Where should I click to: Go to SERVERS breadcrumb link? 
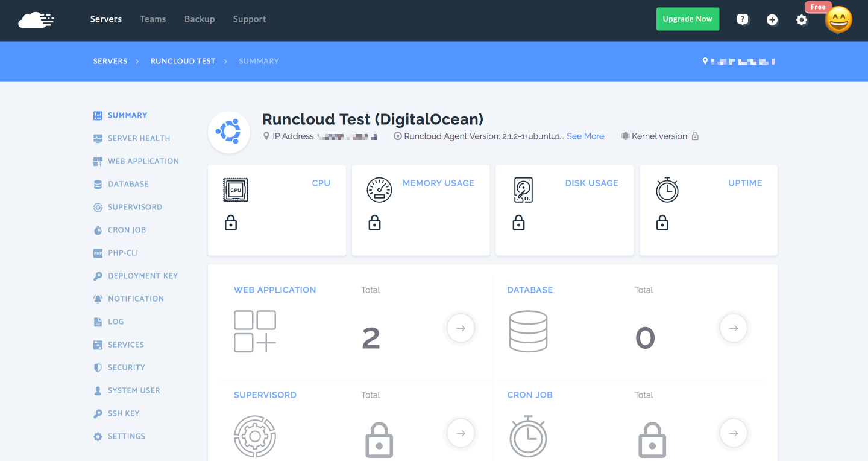pos(110,61)
